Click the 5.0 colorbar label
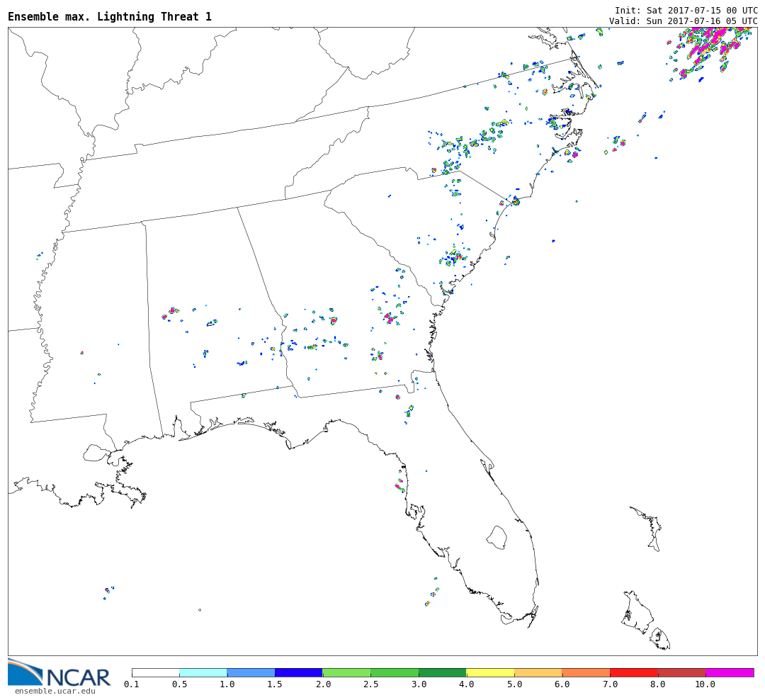Viewport: 765px width, 700px height. point(514,684)
